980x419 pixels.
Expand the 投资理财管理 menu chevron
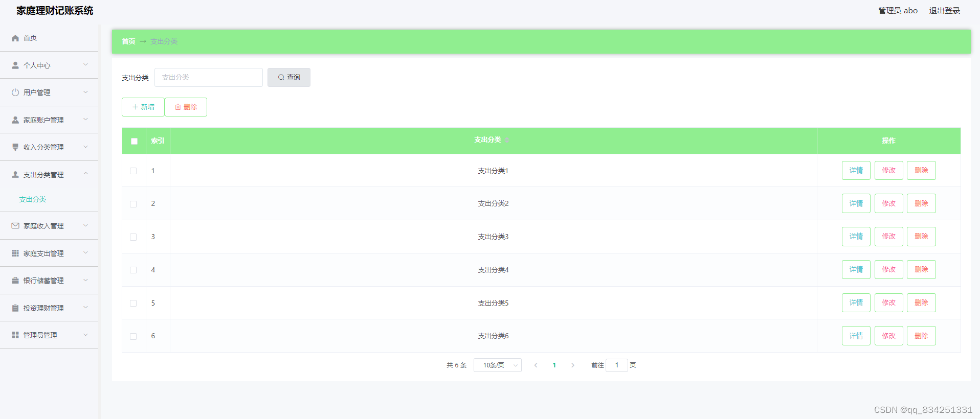[x=85, y=308]
